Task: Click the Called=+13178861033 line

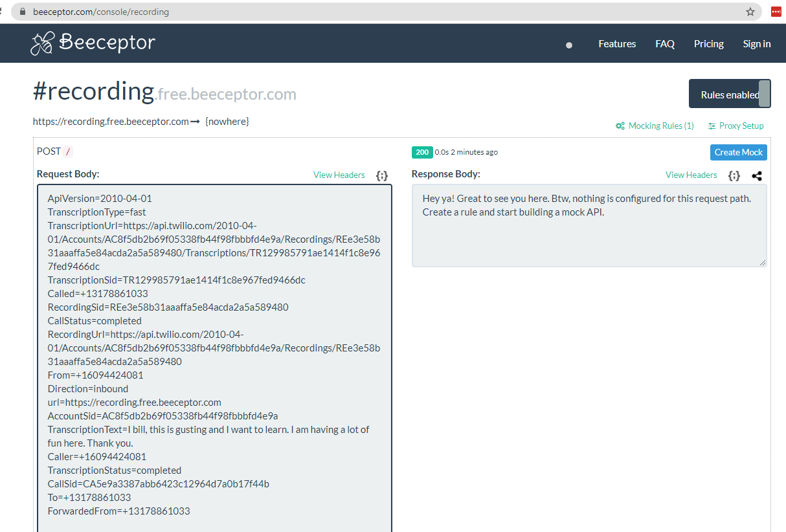Action: (98, 293)
